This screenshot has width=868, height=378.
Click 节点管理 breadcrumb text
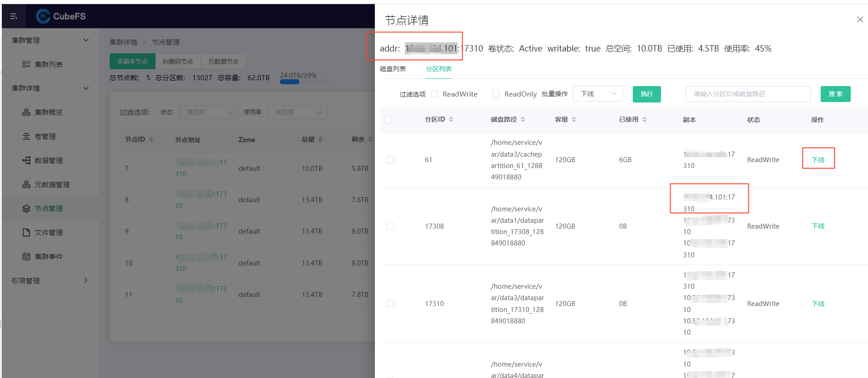click(x=166, y=42)
